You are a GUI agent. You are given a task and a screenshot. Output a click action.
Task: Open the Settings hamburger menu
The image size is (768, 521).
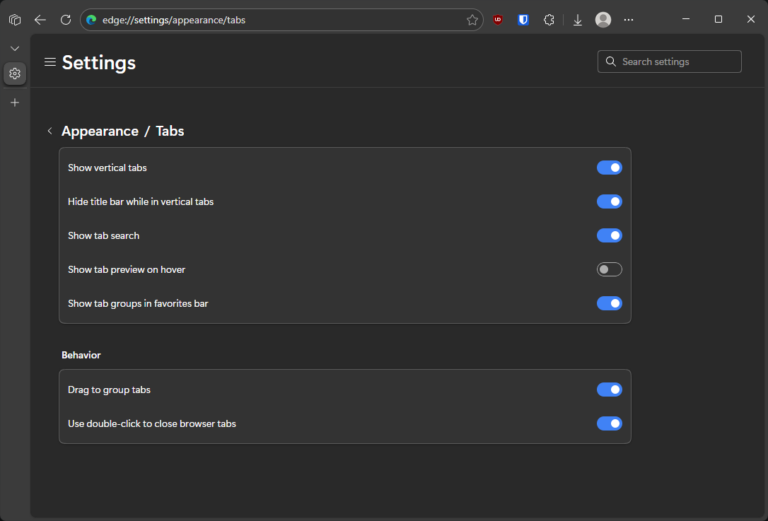click(x=50, y=62)
